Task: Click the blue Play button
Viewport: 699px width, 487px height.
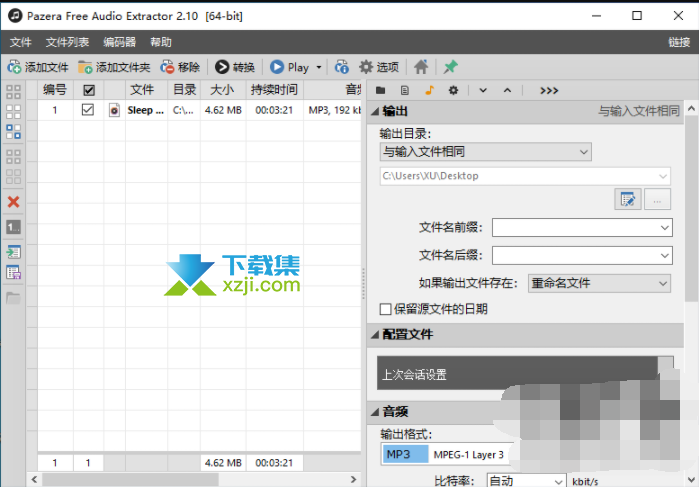Action: point(289,67)
